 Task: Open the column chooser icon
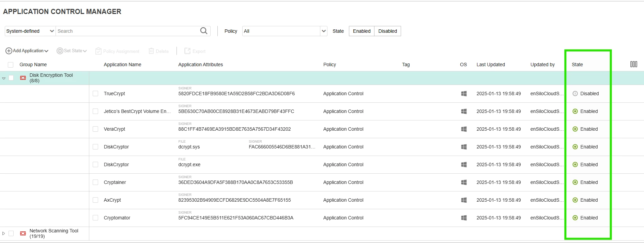[633, 64]
